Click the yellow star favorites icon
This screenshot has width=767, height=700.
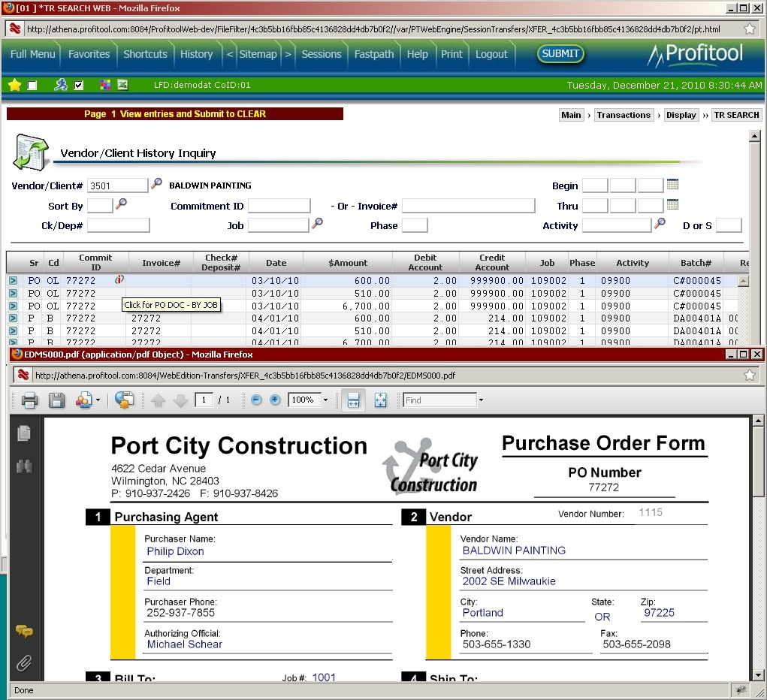15,85
